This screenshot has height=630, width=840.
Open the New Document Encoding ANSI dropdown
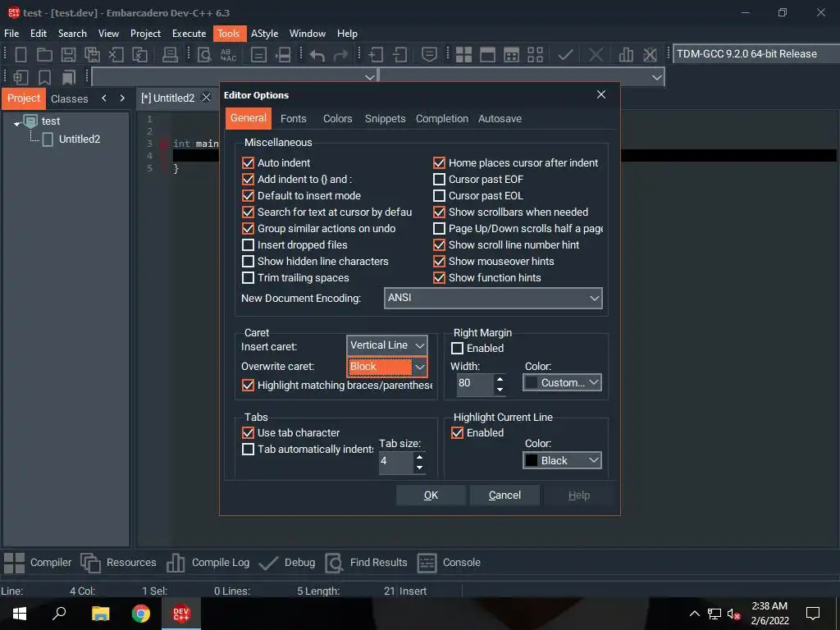pyautogui.click(x=493, y=298)
